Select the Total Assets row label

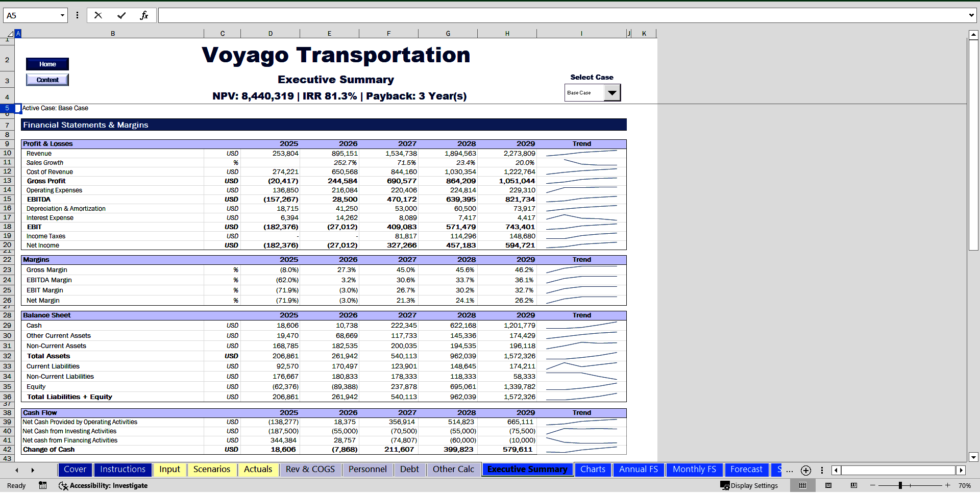point(48,356)
